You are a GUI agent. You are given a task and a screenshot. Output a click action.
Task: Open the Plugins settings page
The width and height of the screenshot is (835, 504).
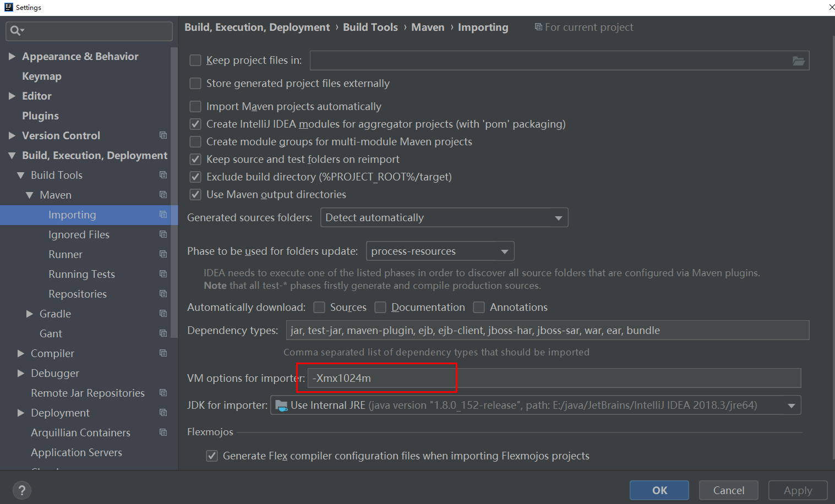pos(40,116)
